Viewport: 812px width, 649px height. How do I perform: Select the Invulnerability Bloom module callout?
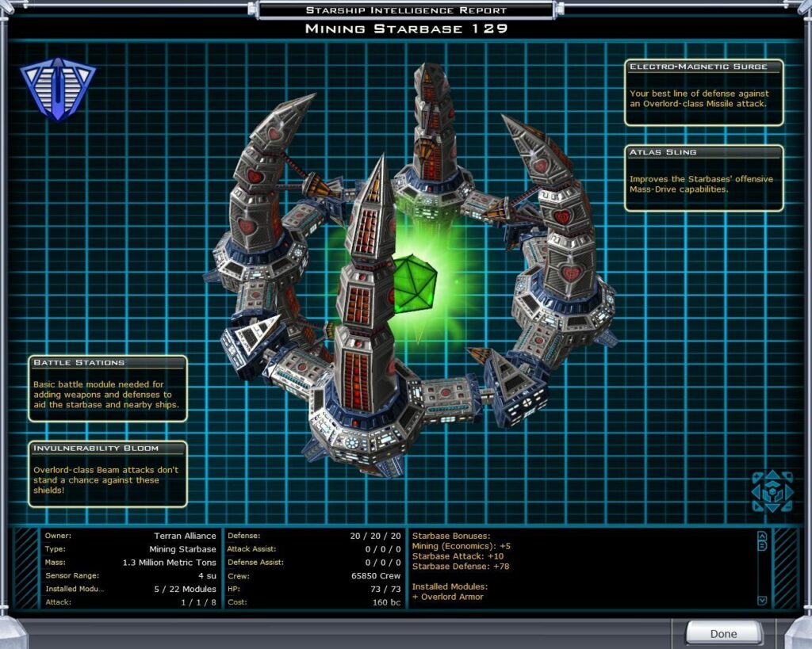click(108, 474)
